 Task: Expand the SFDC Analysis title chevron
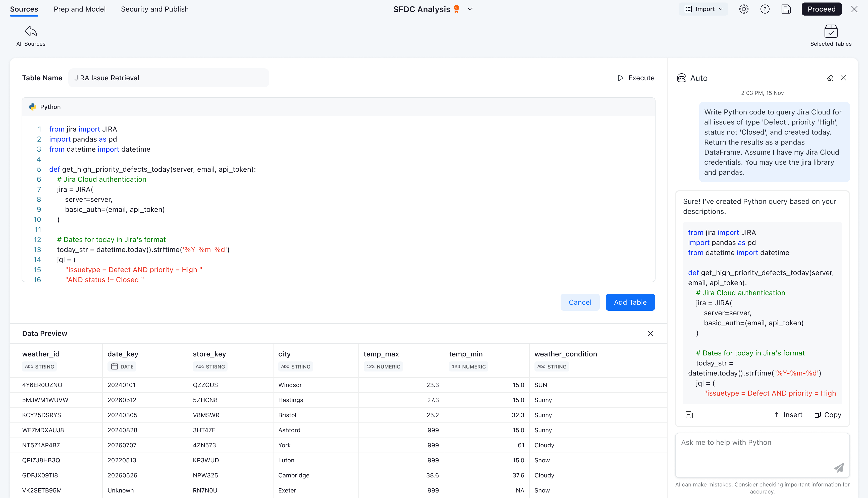[x=470, y=9]
